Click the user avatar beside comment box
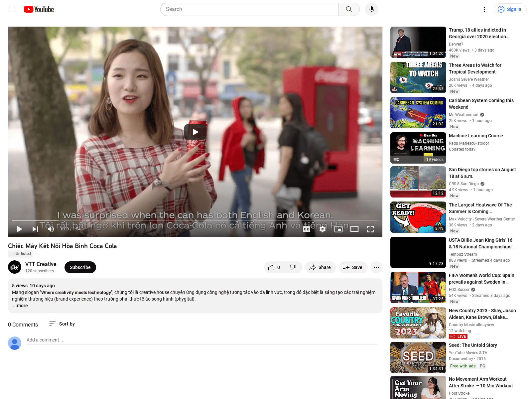532x399 pixels. (15, 343)
